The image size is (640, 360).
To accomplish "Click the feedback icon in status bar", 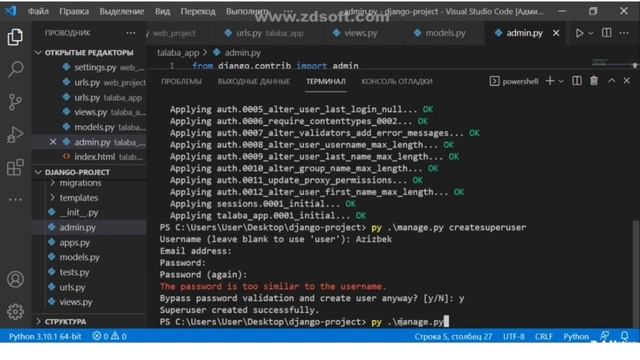I will click(x=605, y=336).
